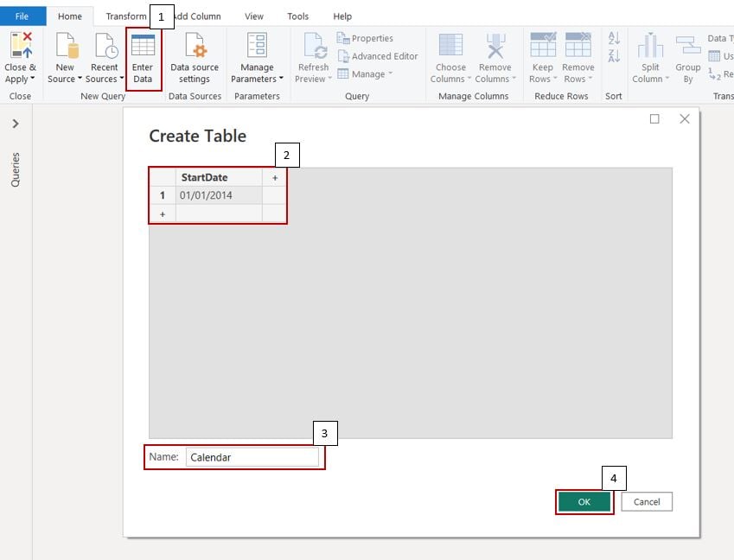
Task: Open the Recent Sources dropdown
Action: pyautogui.click(x=104, y=54)
